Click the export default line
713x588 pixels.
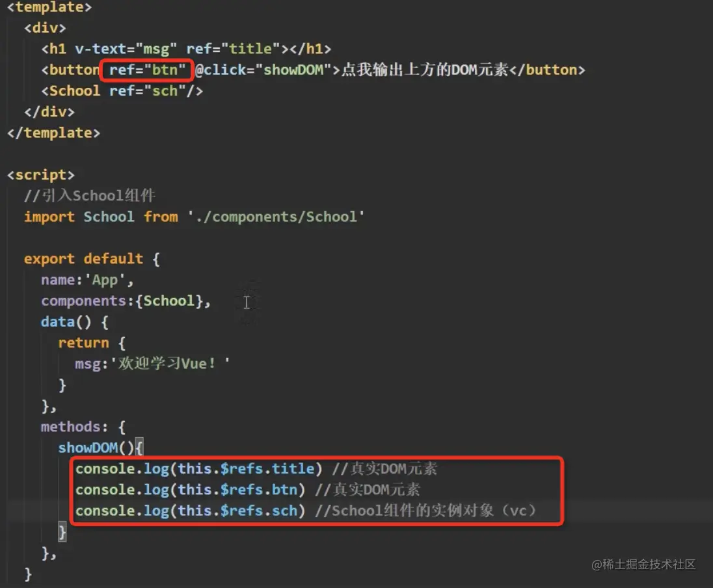pyautogui.click(x=92, y=259)
